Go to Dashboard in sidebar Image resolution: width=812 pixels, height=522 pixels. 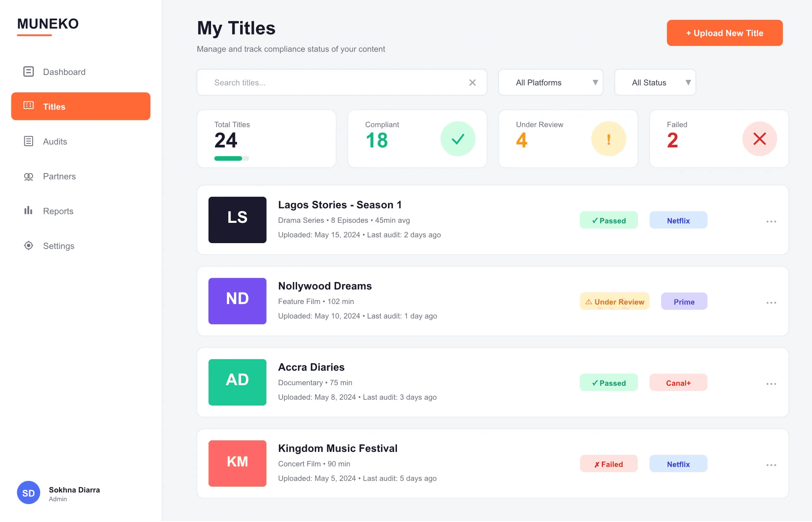[81, 71]
